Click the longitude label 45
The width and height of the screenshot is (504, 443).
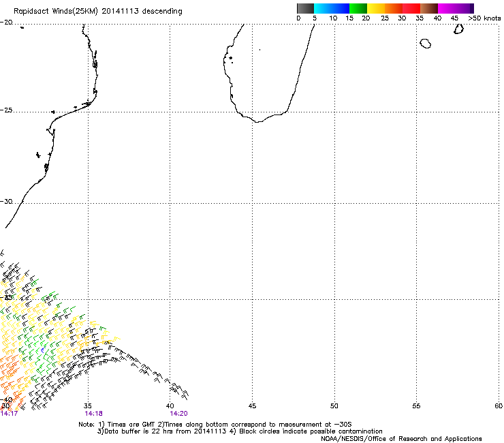252,406
